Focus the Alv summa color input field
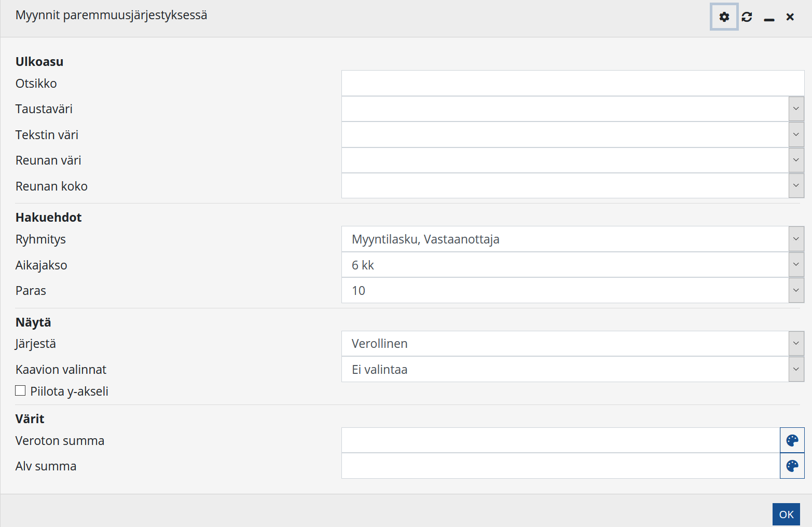The height and width of the screenshot is (527, 812). click(560, 466)
